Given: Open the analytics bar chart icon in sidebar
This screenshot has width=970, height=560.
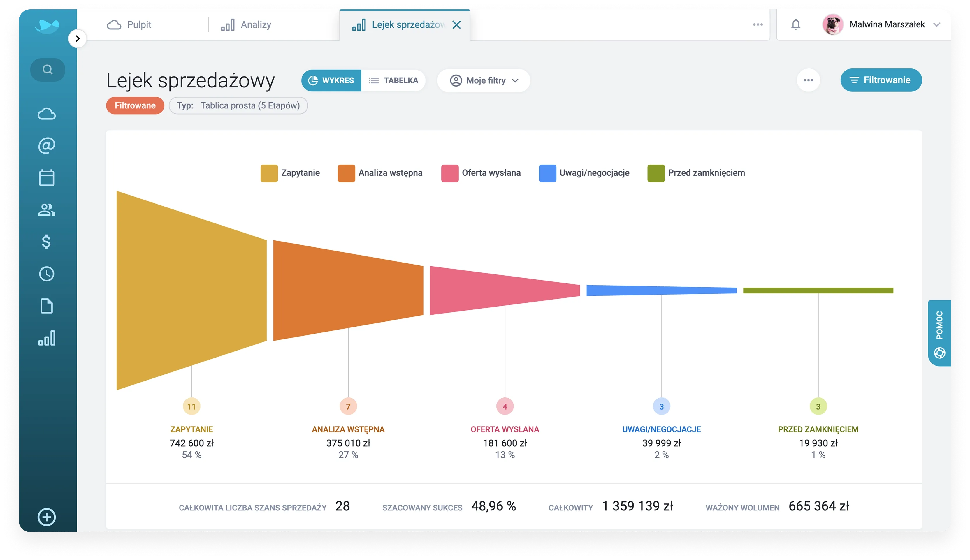Looking at the screenshot, I should coord(46,339).
